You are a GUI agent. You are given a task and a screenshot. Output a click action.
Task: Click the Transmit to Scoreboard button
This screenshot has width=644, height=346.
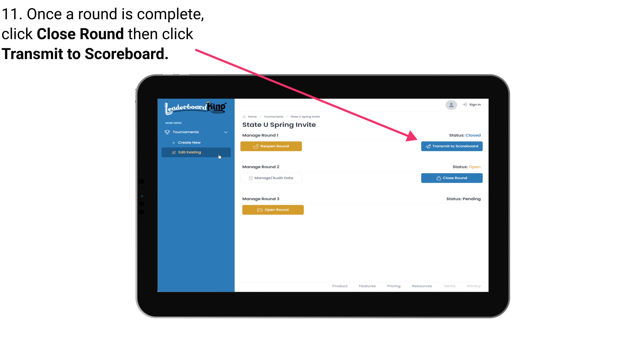(x=451, y=146)
